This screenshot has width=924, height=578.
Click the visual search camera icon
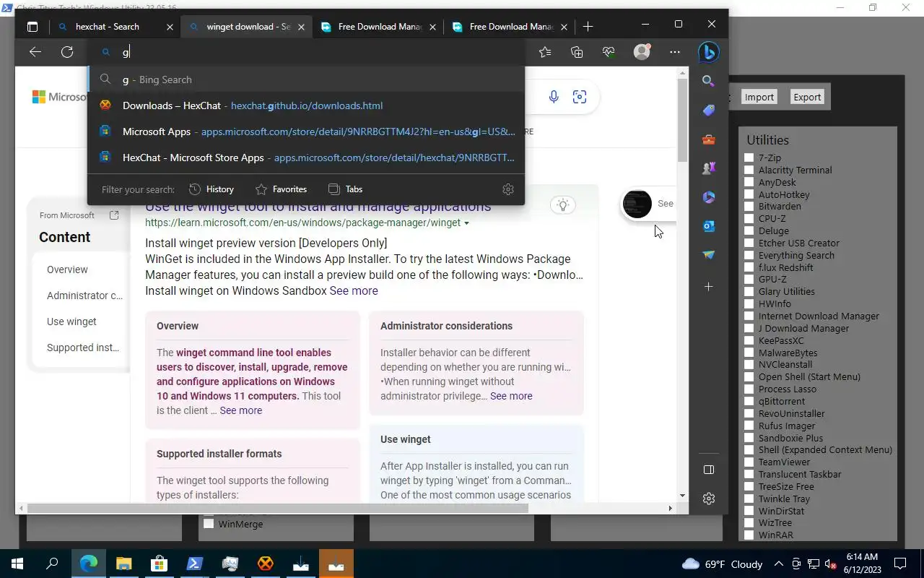coord(579,97)
